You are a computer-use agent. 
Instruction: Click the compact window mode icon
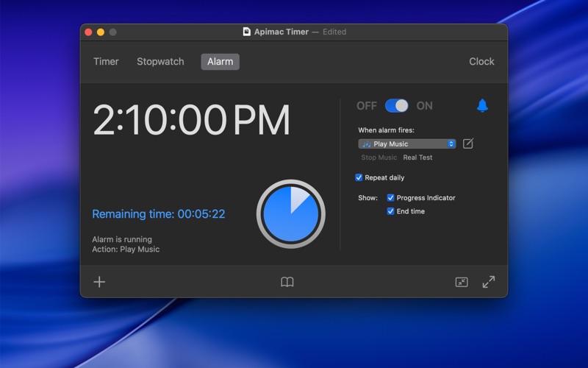[x=462, y=282]
